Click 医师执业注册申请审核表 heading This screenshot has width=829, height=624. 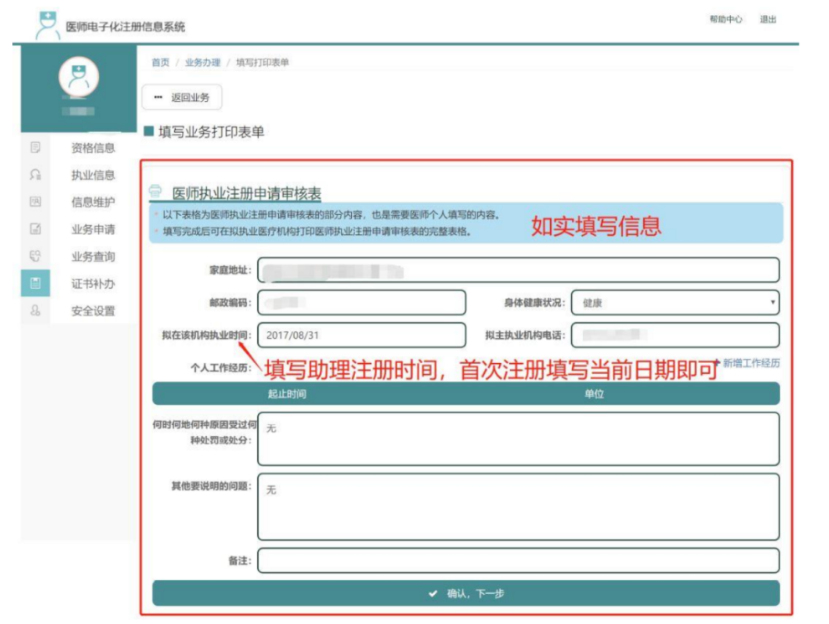246,194
